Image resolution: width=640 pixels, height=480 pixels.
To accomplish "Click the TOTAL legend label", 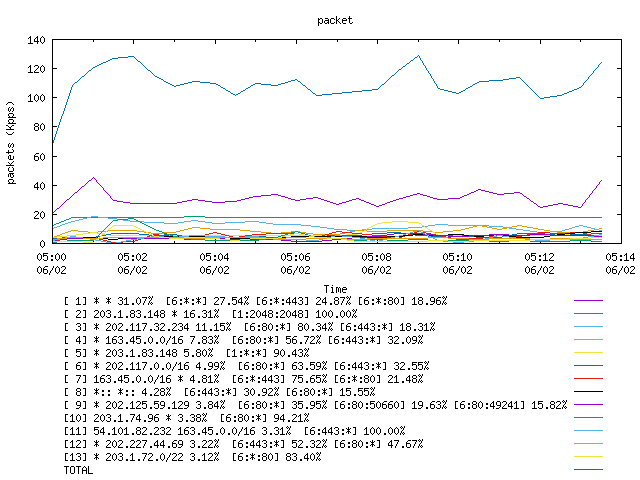I will (78, 470).
